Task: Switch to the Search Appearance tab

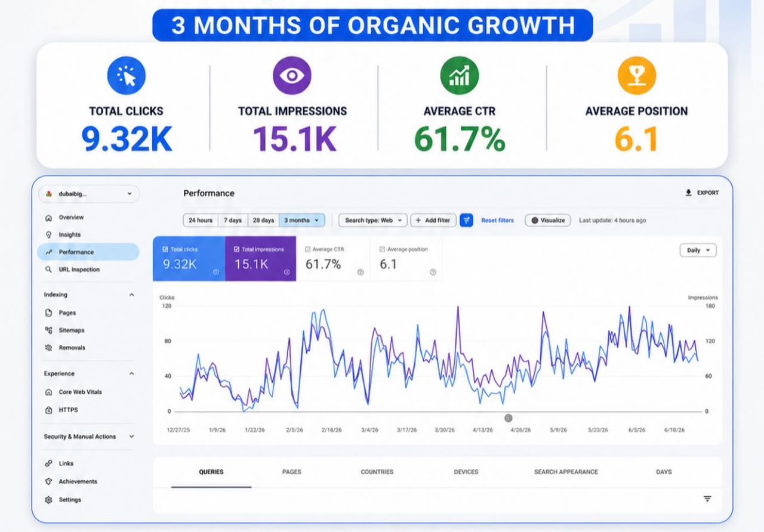Action: (x=566, y=472)
